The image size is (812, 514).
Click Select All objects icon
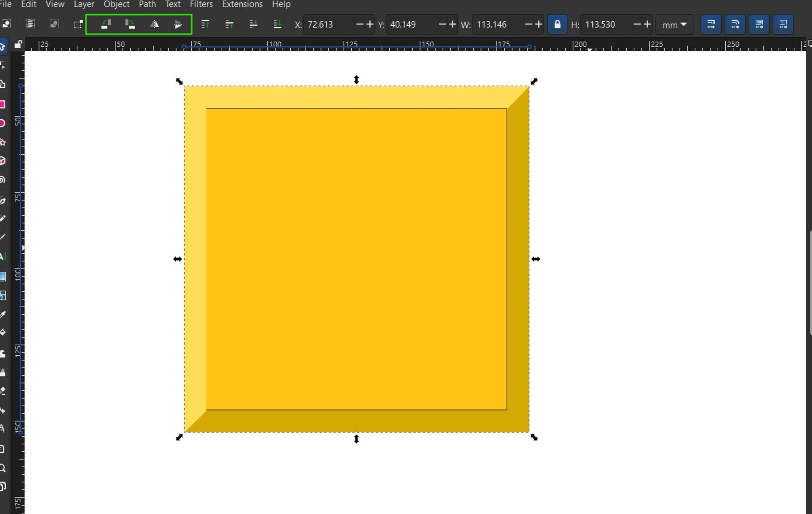pos(6,24)
